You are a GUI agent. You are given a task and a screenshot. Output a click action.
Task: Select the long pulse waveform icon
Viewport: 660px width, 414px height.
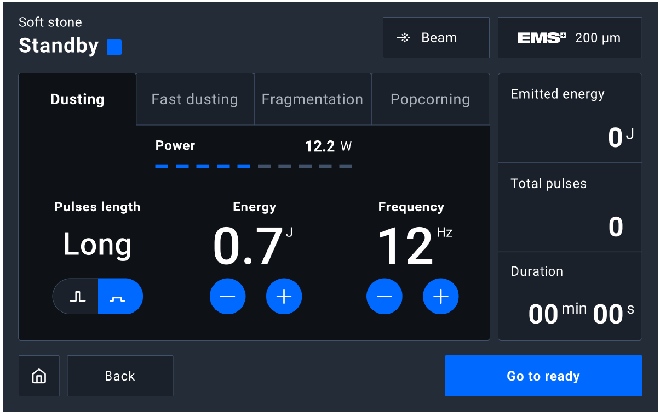tap(120, 296)
